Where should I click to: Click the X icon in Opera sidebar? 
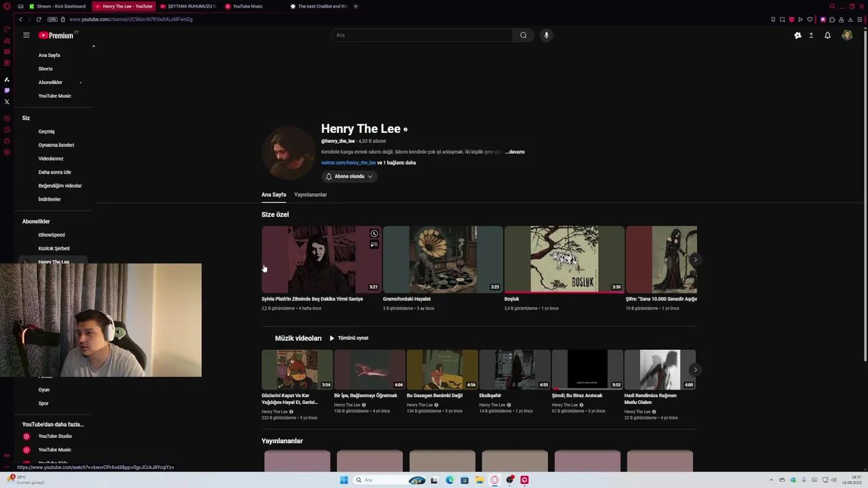(x=7, y=102)
